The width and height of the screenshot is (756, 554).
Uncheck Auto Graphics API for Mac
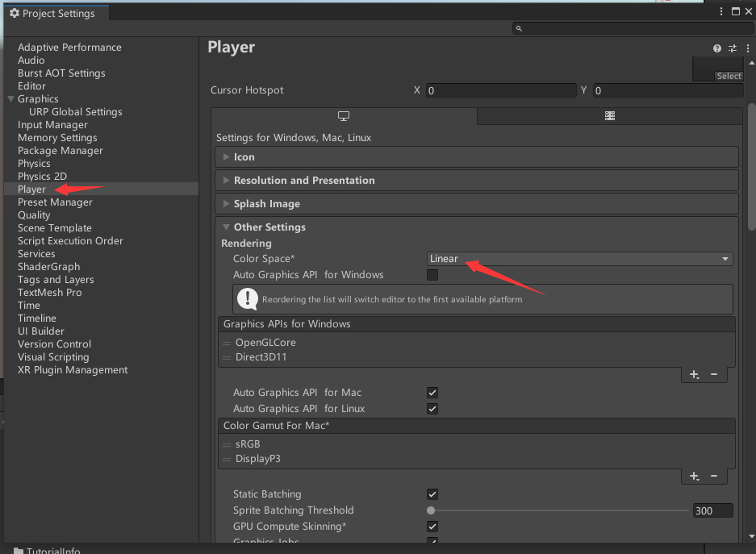coord(432,393)
